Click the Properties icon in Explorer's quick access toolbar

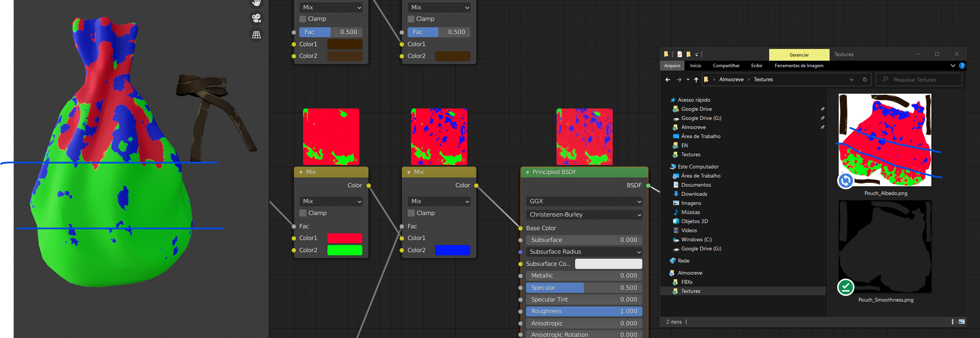pos(680,54)
